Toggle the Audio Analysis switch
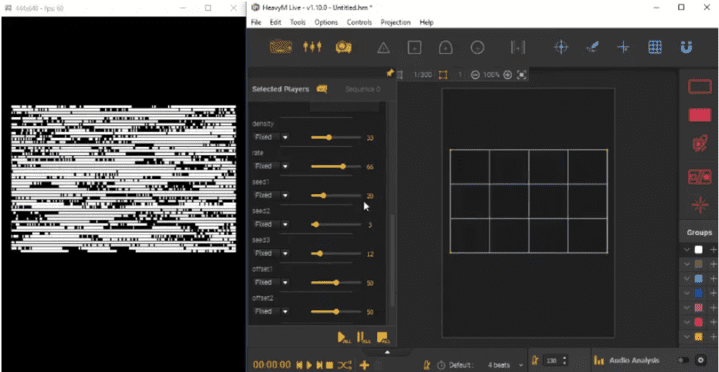This screenshot has height=372, width=719. [x=683, y=361]
